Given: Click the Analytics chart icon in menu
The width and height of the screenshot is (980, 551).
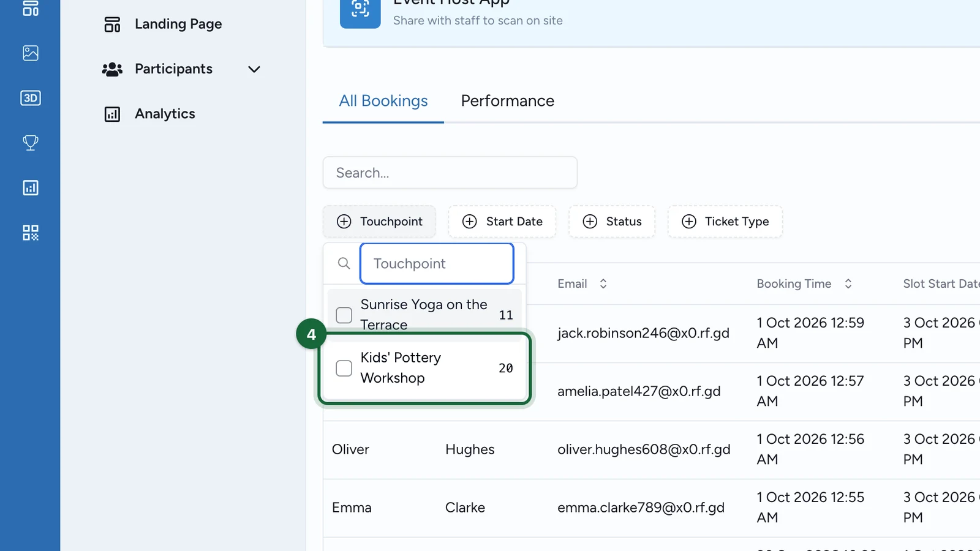Looking at the screenshot, I should tap(112, 114).
